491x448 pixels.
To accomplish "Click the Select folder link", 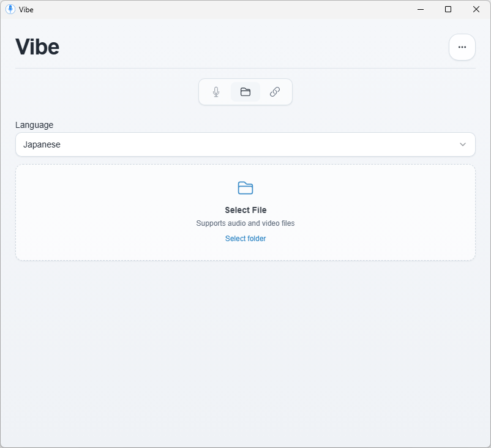I will (245, 239).
